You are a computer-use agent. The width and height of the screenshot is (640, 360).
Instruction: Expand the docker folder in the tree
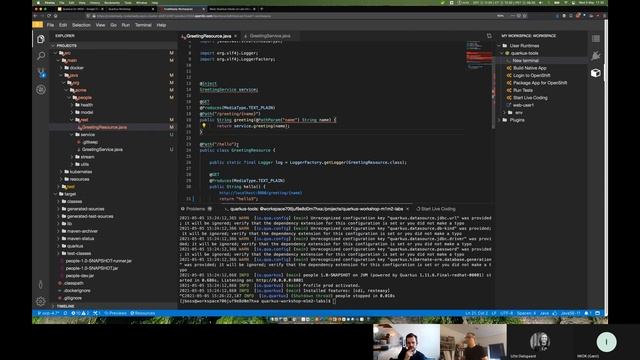point(77,68)
